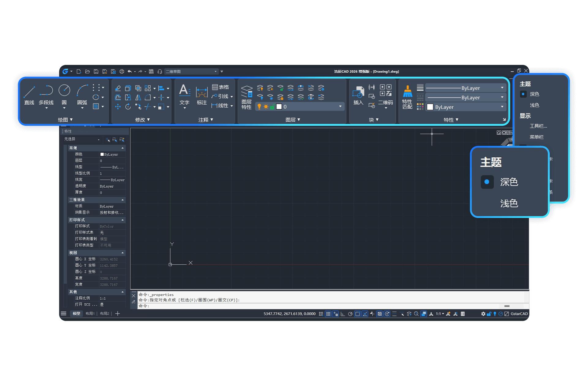Click the white color swatch beside layer 0
The image size is (588, 386).
pos(279,107)
